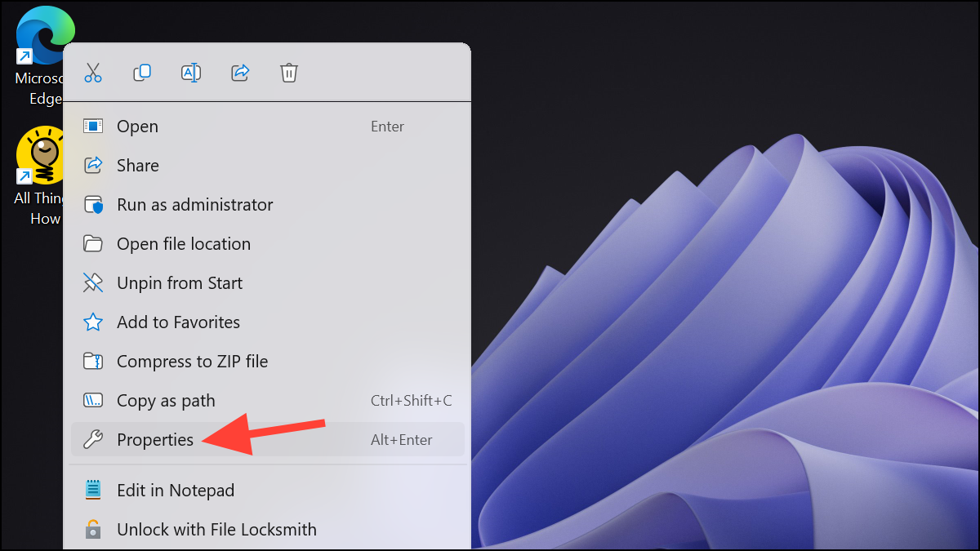Open Properties for the shortcut
Image resolution: width=980 pixels, height=551 pixels.
(x=155, y=439)
